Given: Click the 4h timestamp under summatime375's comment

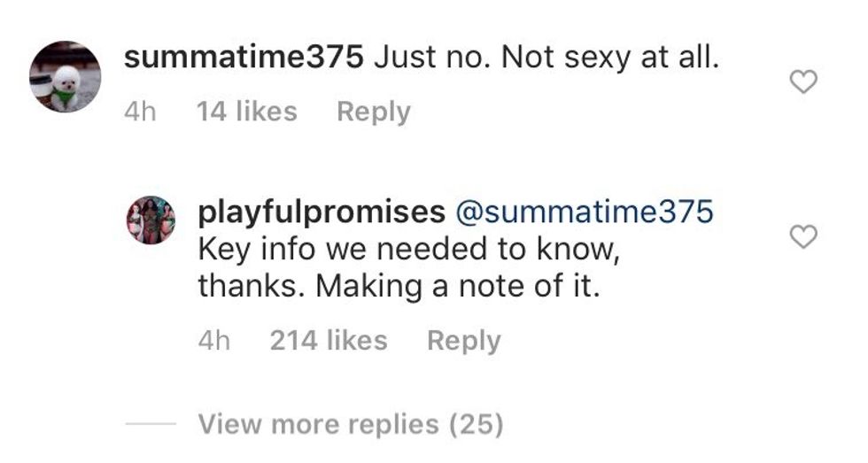Looking at the screenshot, I should tap(142, 112).
